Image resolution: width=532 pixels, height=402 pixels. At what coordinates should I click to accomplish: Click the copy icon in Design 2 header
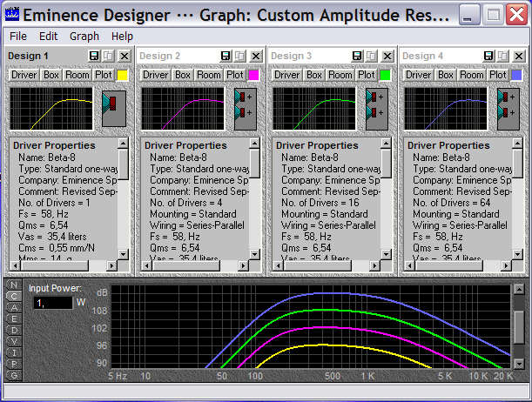point(239,56)
